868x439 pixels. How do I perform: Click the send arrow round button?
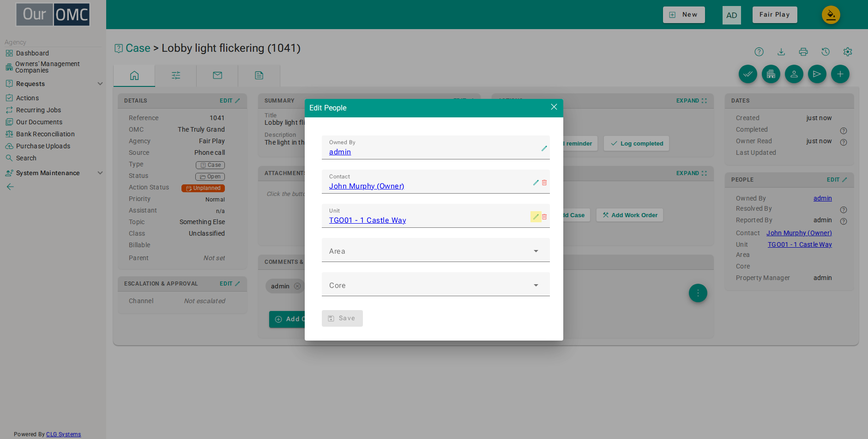(817, 74)
